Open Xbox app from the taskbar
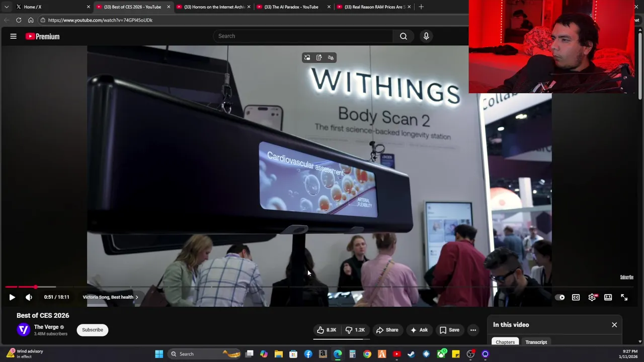The width and height of the screenshot is (644, 362). [441, 354]
